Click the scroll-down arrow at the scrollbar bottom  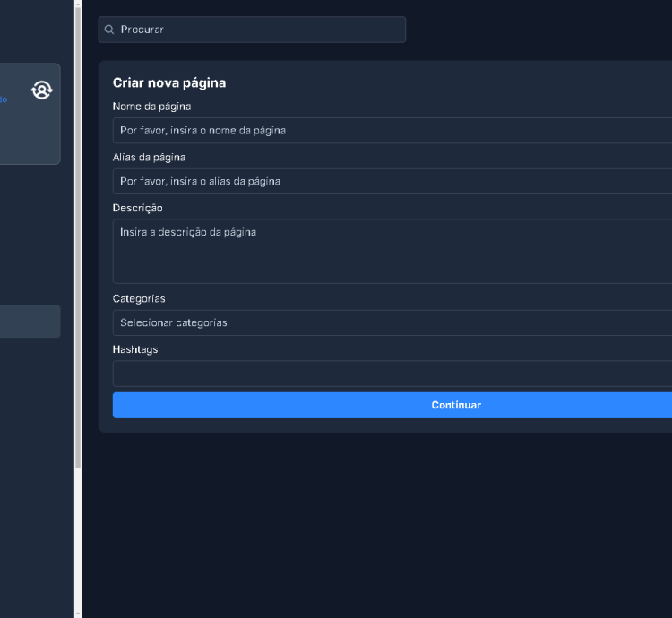[78, 613]
